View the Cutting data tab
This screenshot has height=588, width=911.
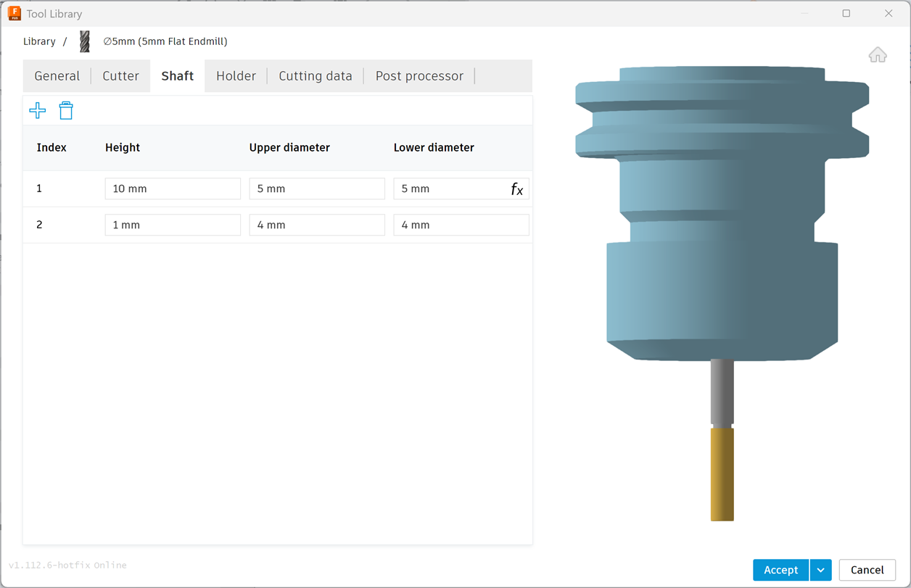click(x=315, y=75)
